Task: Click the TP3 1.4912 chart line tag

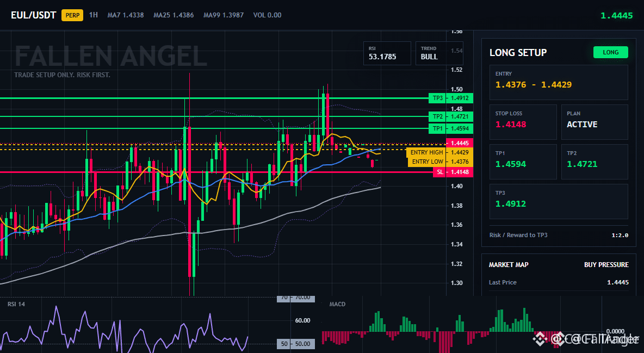Action: pyautogui.click(x=450, y=98)
